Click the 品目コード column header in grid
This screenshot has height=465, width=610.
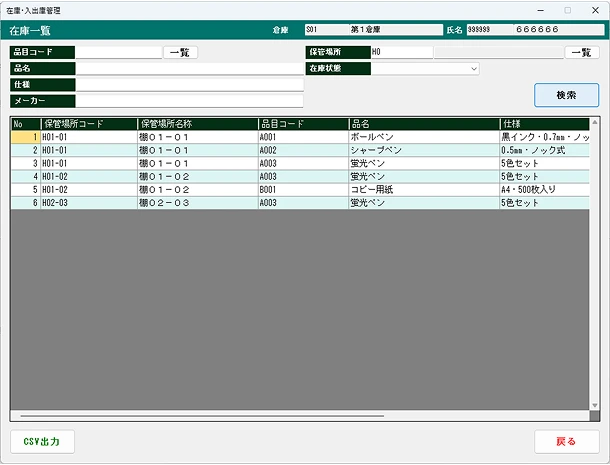302,124
